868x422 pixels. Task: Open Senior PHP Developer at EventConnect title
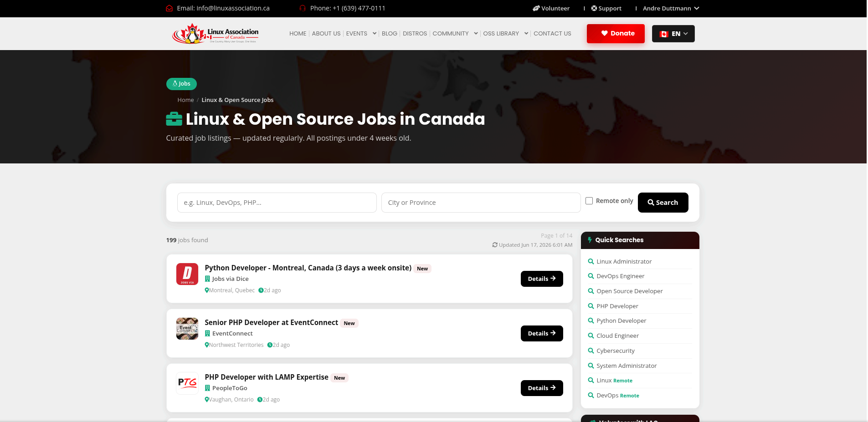coord(272,323)
